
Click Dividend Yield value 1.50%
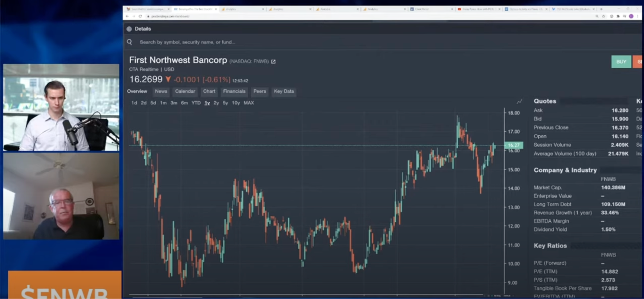pos(608,229)
